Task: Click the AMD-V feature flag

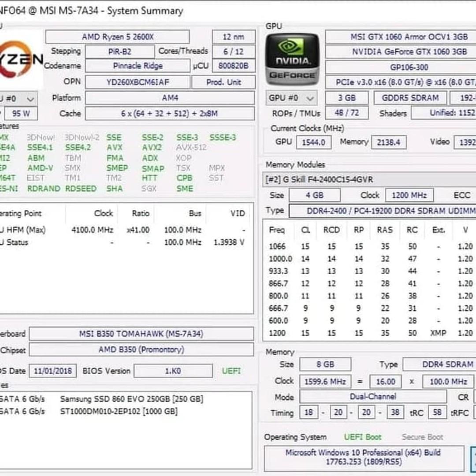Action: tap(40, 168)
